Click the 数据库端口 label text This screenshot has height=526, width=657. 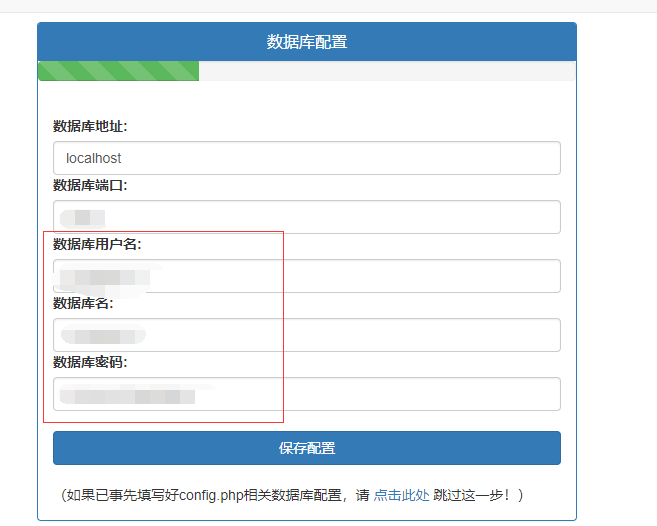(x=90, y=185)
